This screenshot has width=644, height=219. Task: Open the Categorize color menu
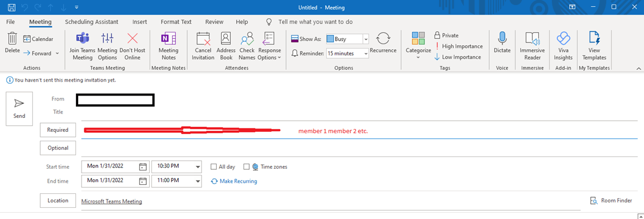coord(418,46)
